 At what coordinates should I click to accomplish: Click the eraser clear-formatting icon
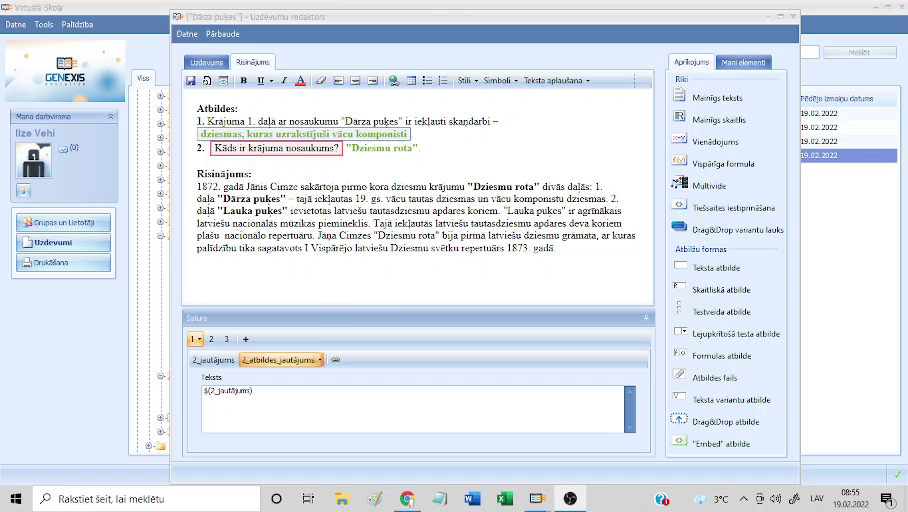click(321, 80)
